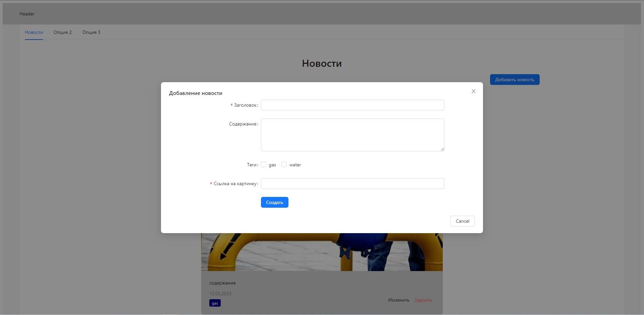Viewport: 644px width, 315px height.
Task: Click the textarea resize handle
Action: coord(442,149)
